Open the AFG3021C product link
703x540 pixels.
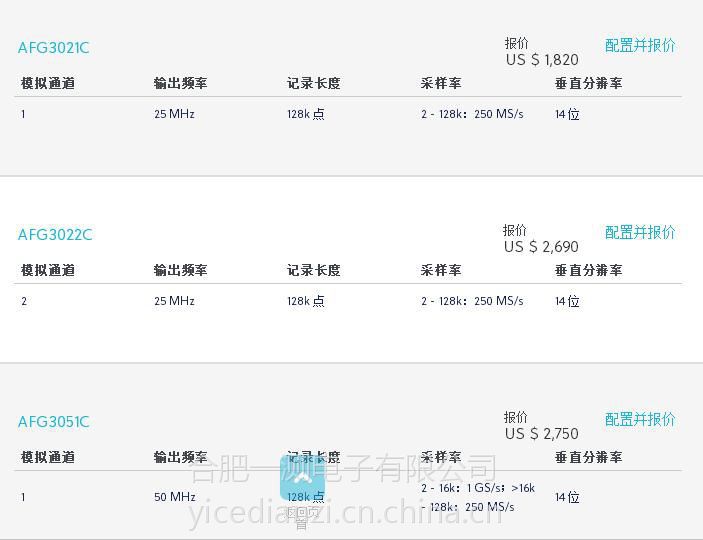pos(54,48)
